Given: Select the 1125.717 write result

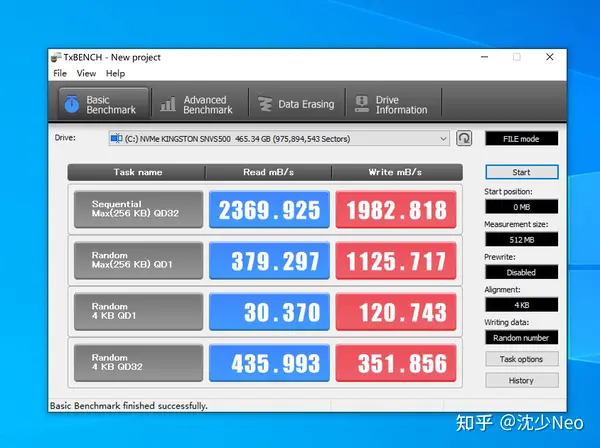Looking at the screenshot, I should click(x=396, y=260).
